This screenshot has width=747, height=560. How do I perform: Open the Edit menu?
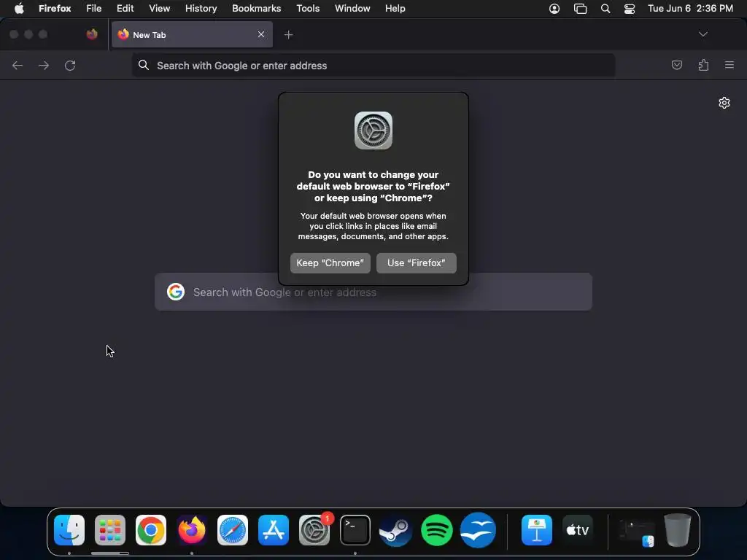click(125, 9)
